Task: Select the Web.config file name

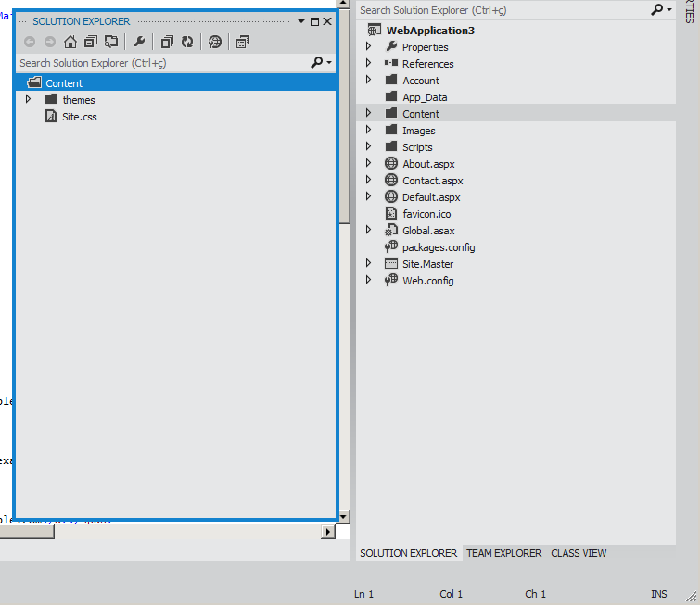Action: (428, 281)
